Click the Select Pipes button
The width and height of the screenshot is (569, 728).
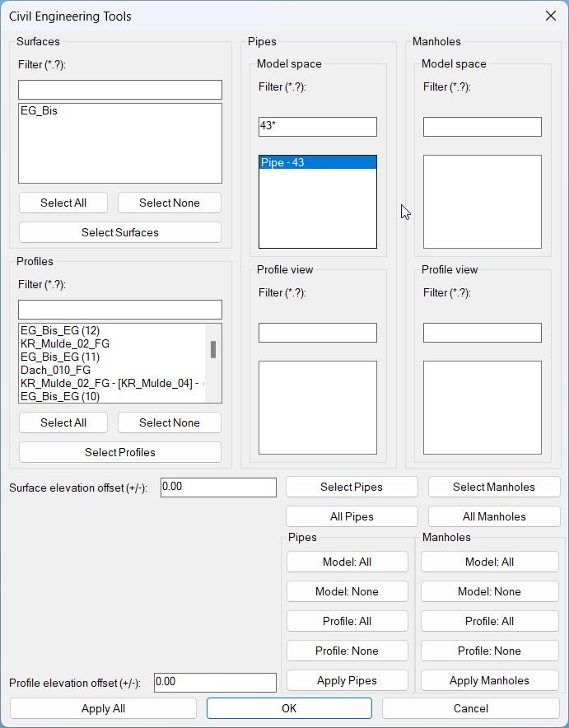pyautogui.click(x=352, y=487)
